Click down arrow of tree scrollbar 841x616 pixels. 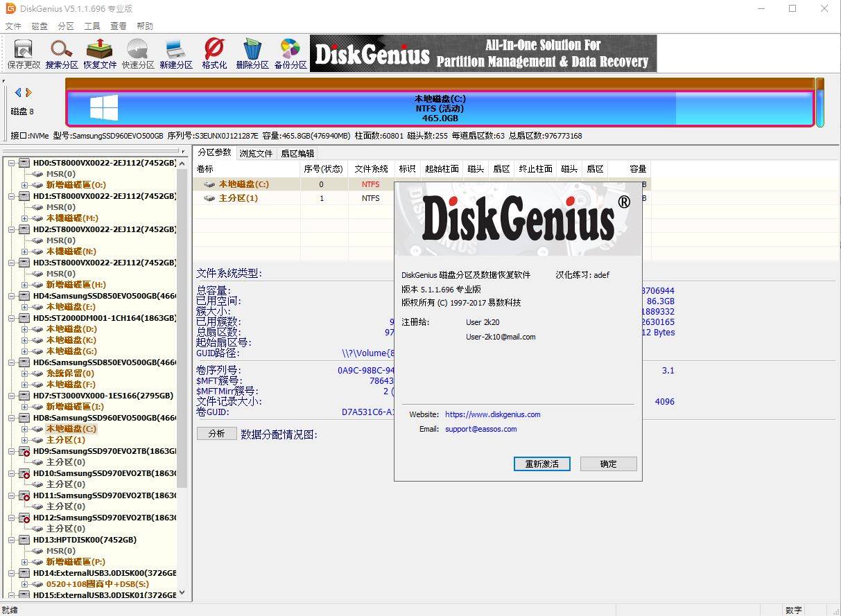pos(182,593)
